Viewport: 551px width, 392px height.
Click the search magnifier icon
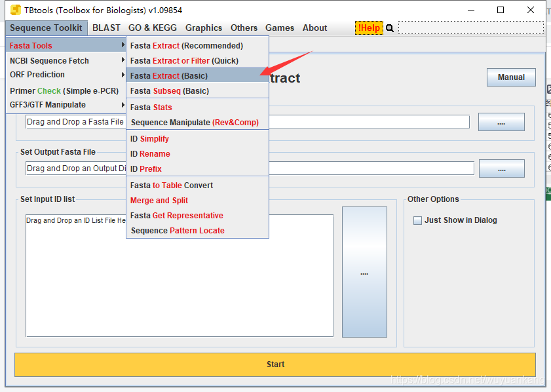390,28
